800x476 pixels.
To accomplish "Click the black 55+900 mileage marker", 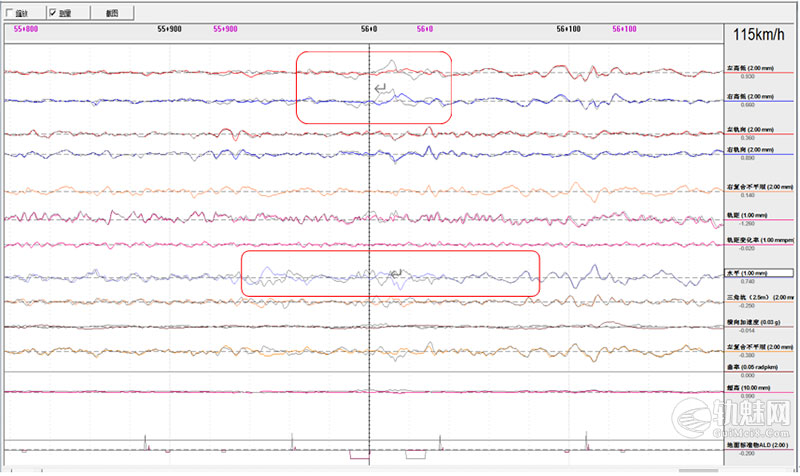I will click(169, 29).
